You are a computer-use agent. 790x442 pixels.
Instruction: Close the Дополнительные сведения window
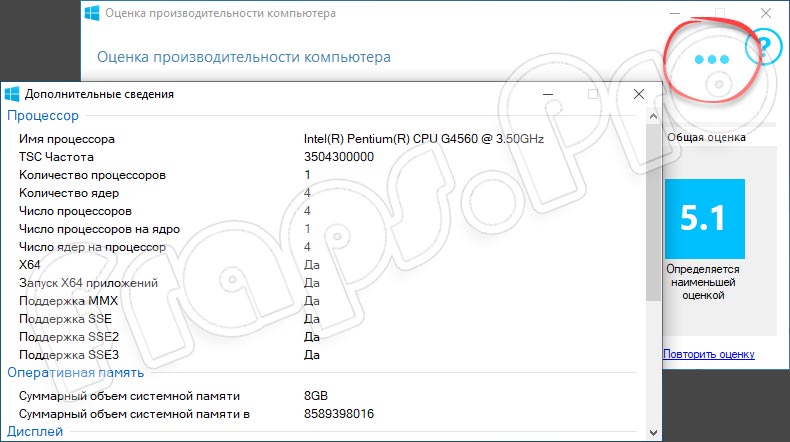tap(639, 94)
